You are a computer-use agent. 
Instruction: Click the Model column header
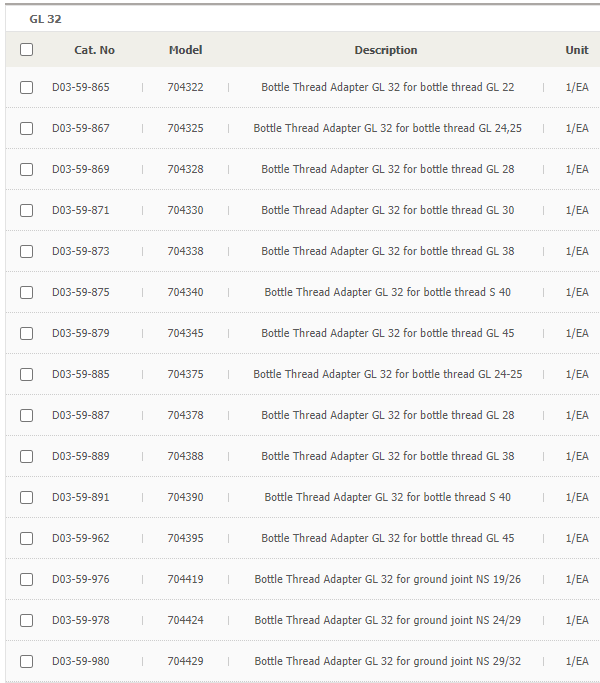click(x=186, y=50)
